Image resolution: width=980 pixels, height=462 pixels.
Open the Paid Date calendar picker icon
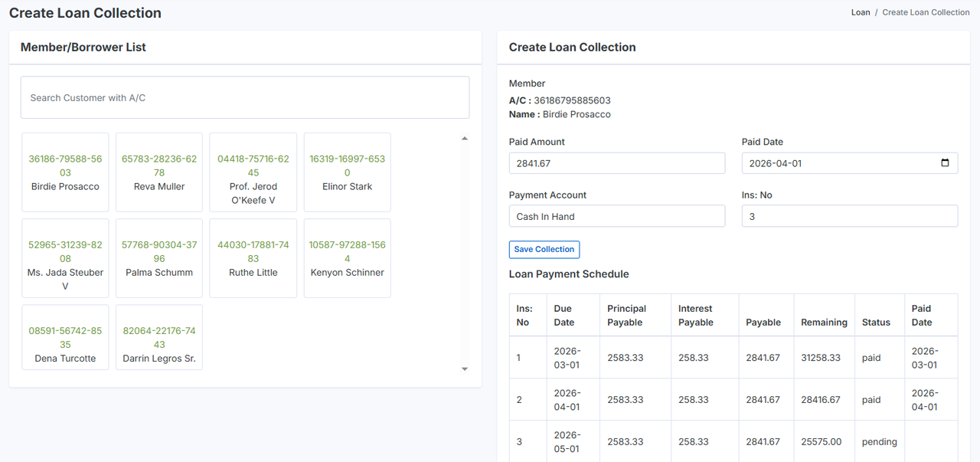[x=945, y=163]
